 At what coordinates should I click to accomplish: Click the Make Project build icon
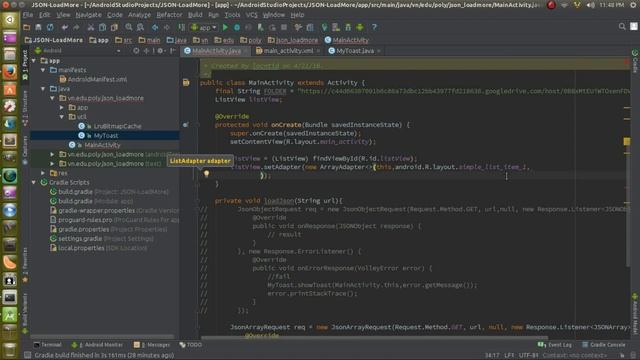(181, 27)
